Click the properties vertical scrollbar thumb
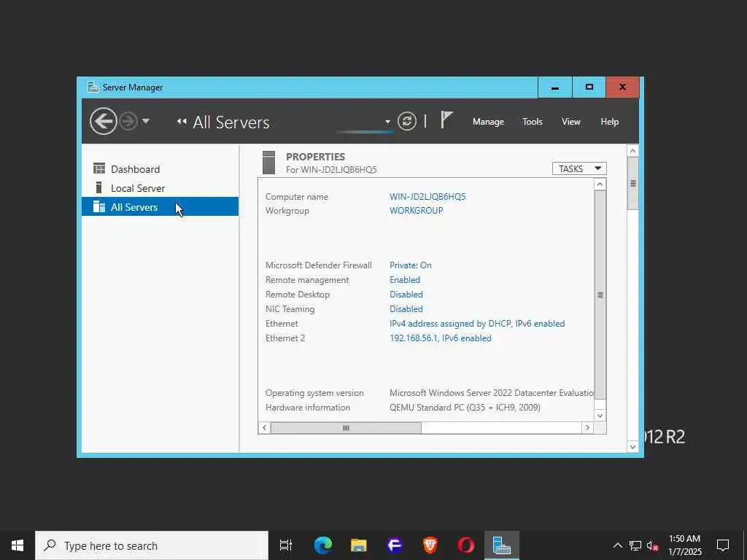Image resolution: width=747 pixels, height=560 pixels. [x=600, y=295]
